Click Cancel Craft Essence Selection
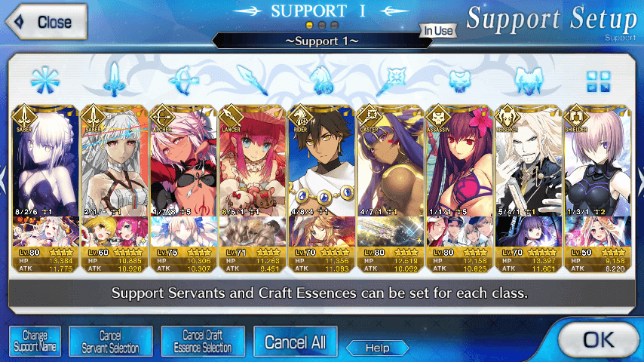Screen dimensions: 644x362 203,341
